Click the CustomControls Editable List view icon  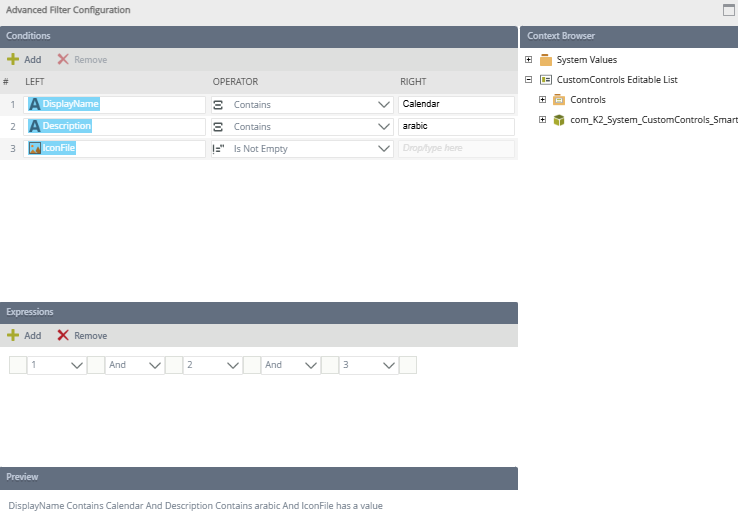pyautogui.click(x=546, y=80)
